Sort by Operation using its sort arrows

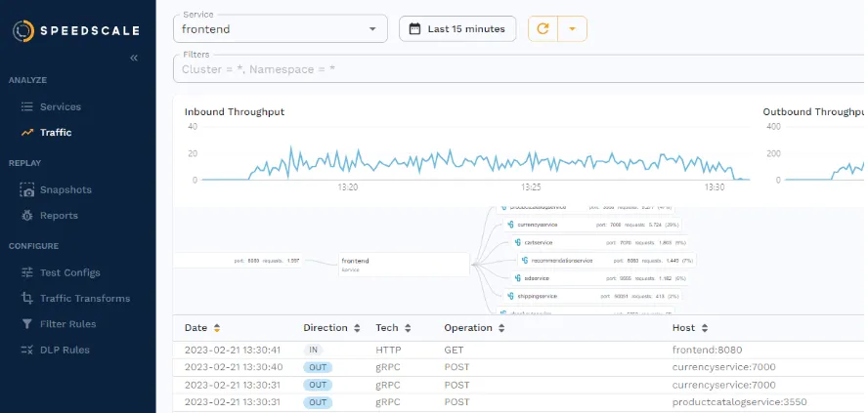point(501,328)
